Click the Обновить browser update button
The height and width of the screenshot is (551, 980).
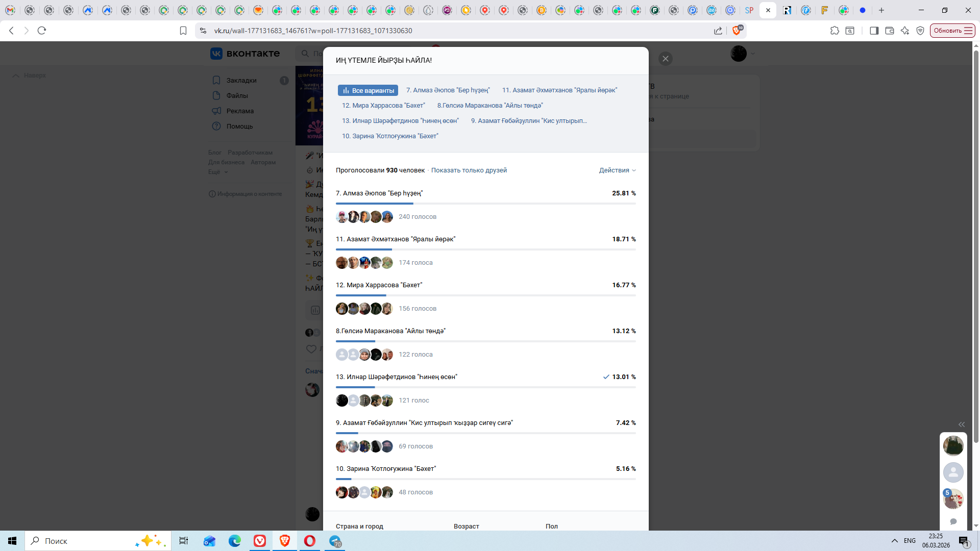[x=952, y=31]
